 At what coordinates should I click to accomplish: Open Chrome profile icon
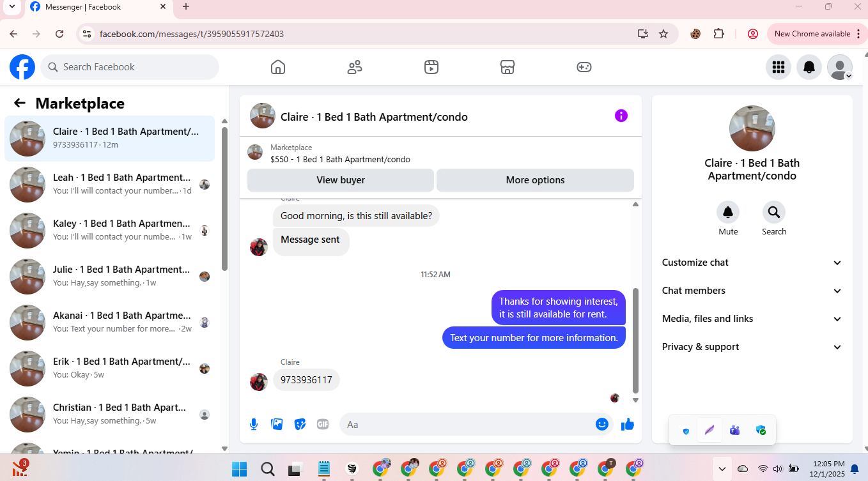point(753,34)
